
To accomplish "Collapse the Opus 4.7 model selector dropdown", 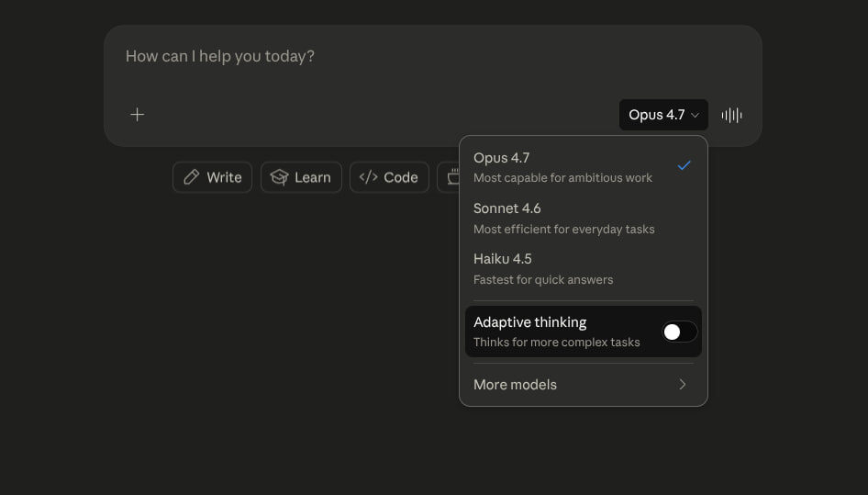I will coord(662,115).
